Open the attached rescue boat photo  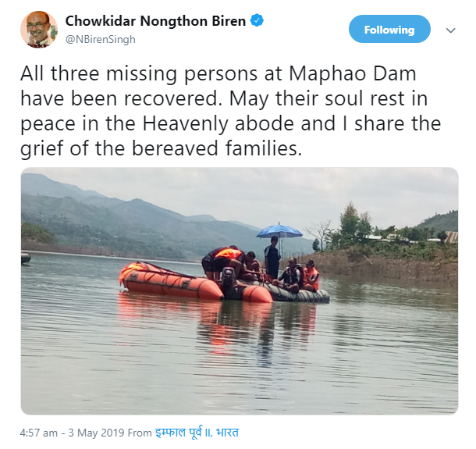click(240, 290)
